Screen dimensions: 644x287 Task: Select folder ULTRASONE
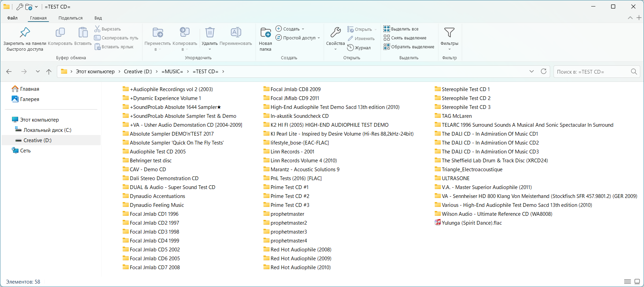click(452, 178)
